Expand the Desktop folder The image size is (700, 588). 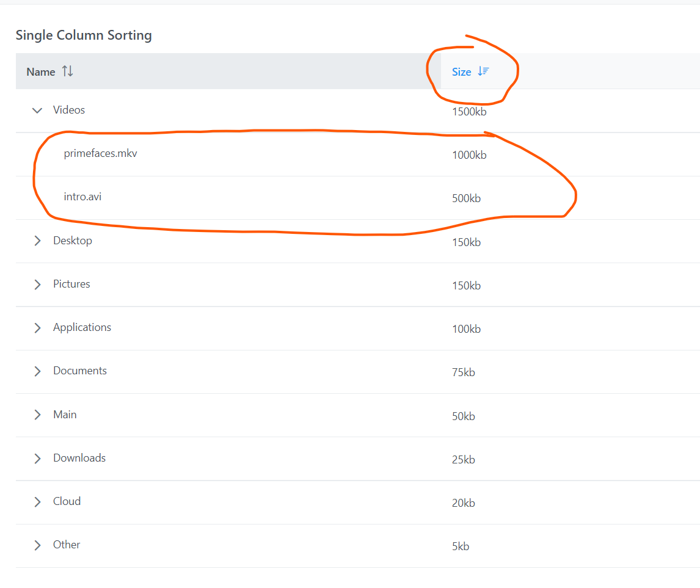coord(37,241)
